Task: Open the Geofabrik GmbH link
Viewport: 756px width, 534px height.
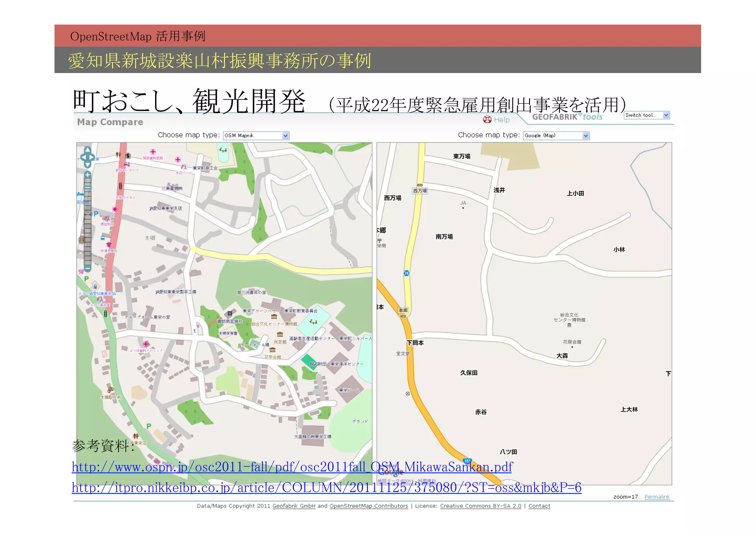Action: pyautogui.click(x=294, y=506)
